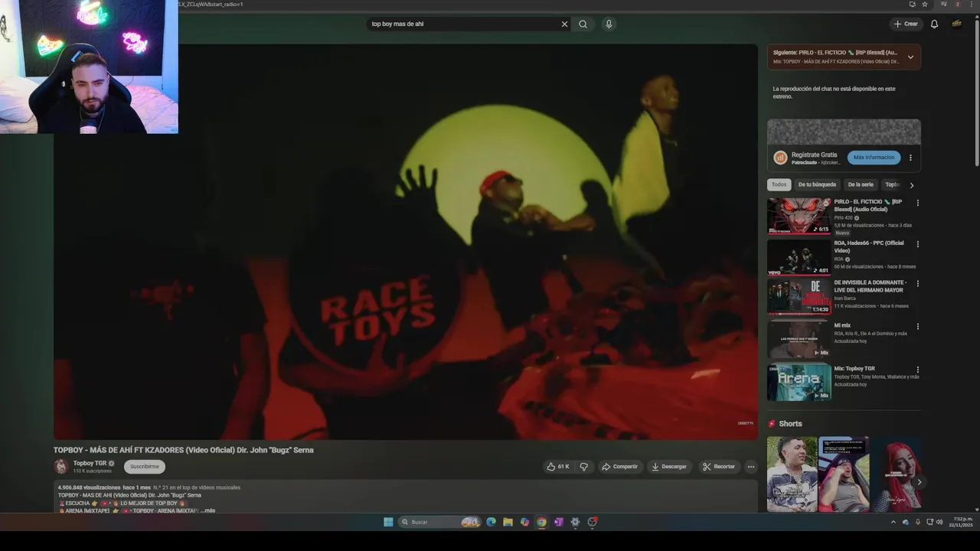Viewport: 980px width, 551px height.
Task: Open options for ROA, Hades66 - PPC video
Action: click(918, 244)
